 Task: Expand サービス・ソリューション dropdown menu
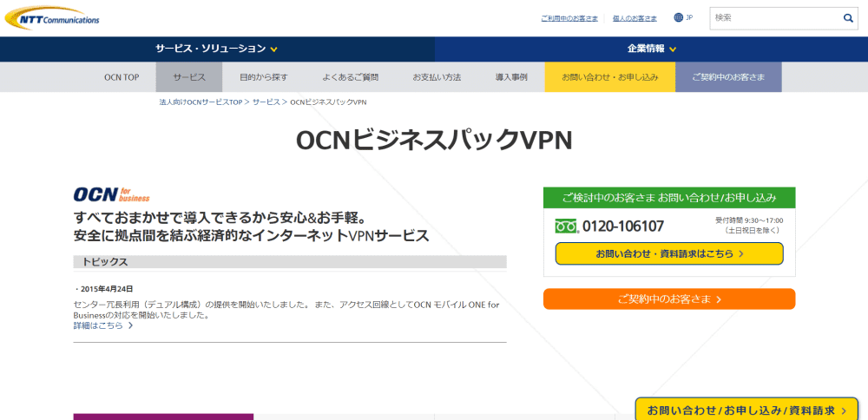217,49
